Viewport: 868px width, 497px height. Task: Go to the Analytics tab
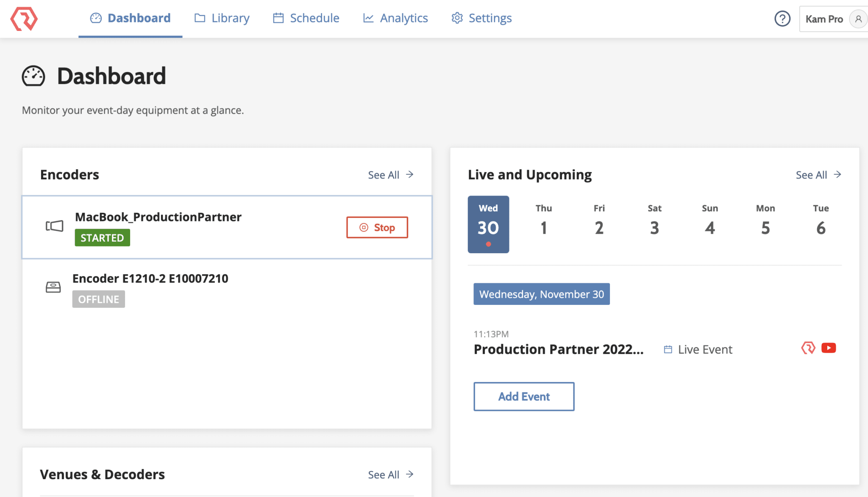click(395, 18)
